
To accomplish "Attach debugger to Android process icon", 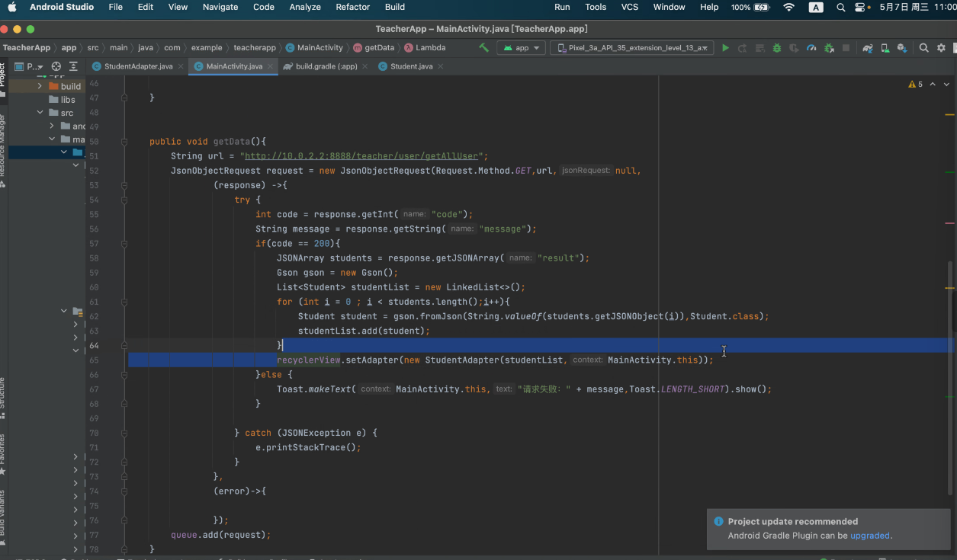I will tap(829, 47).
